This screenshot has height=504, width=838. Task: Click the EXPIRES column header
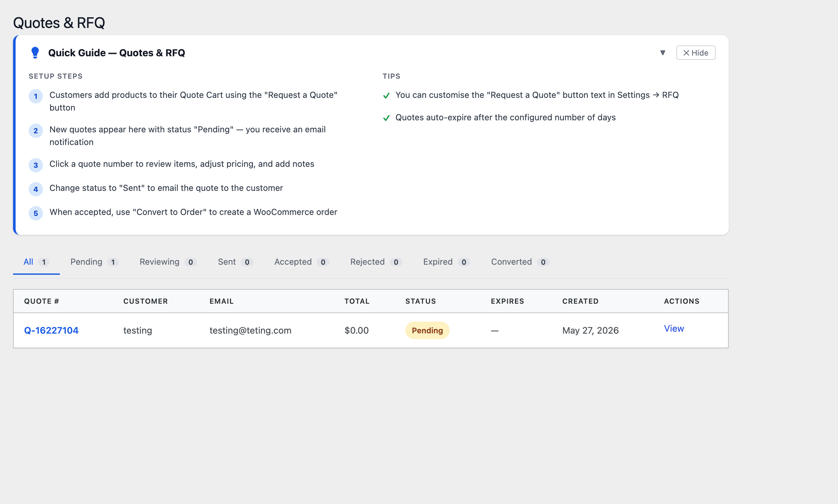(x=507, y=301)
